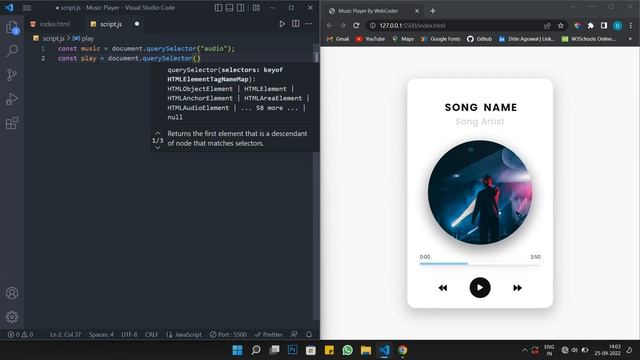Open Chrome Extensions puzzle icon
Screen dimensions: 640x360
point(591,25)
